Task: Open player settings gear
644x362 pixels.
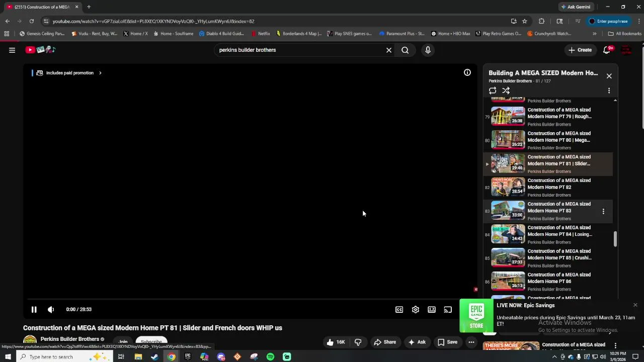Action: coord(416,309)
